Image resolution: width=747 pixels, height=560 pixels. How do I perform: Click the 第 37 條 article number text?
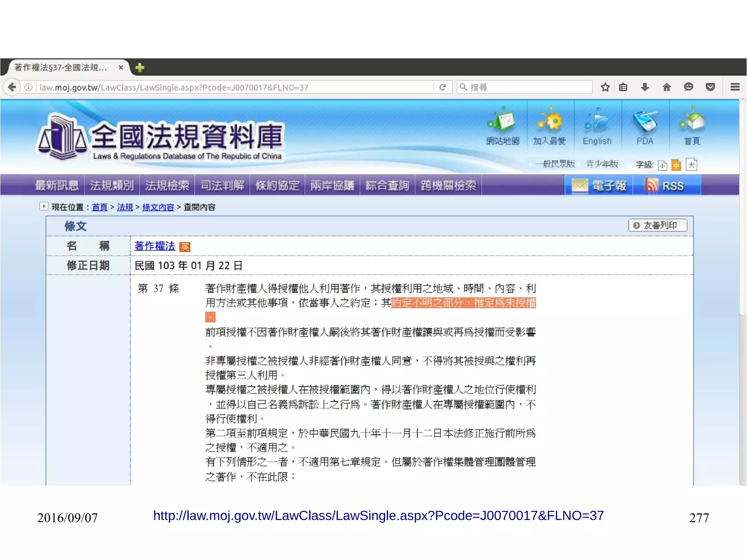tap(158, 289)
